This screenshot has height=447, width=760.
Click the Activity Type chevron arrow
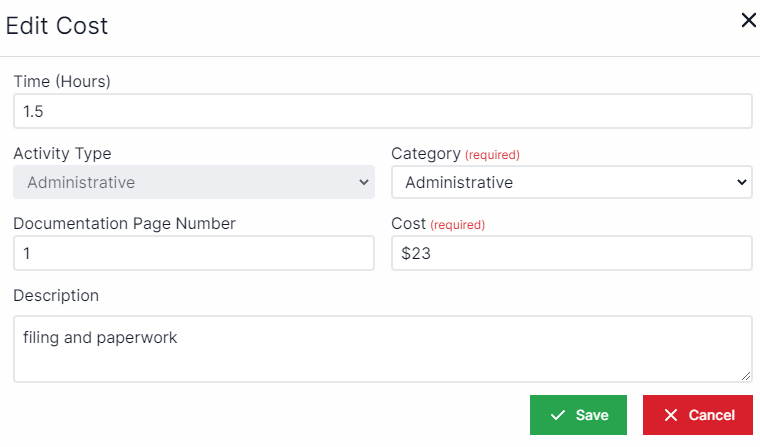point(363,182)
